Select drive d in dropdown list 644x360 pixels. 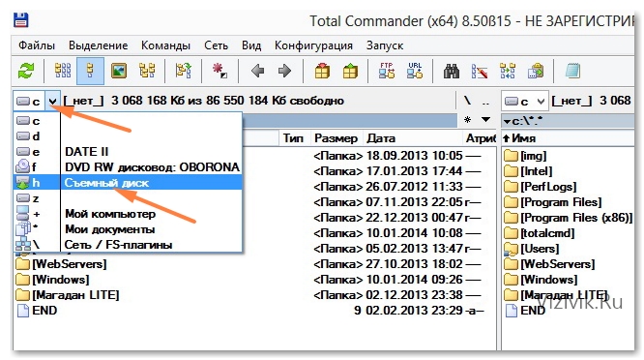tap(128, 136)
